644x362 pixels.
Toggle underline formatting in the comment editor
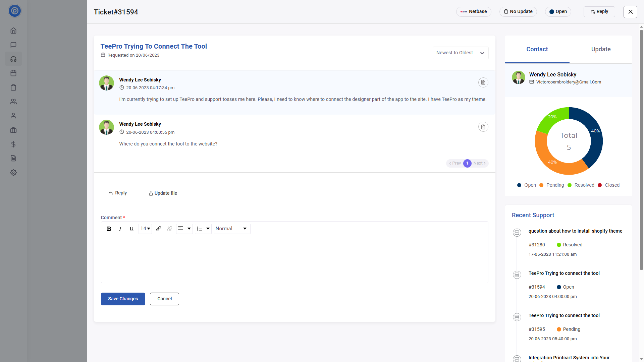(x=131, y=229)
